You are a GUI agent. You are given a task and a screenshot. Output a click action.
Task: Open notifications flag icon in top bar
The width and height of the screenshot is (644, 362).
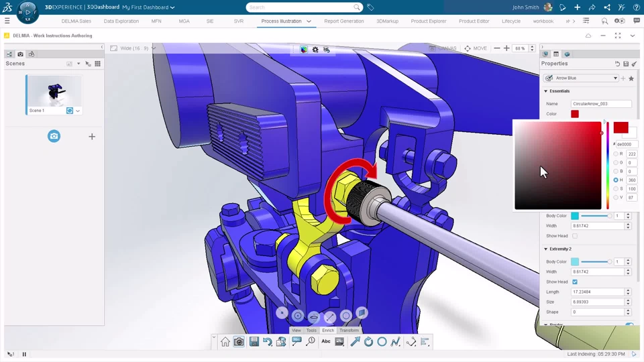click(563, 7)
